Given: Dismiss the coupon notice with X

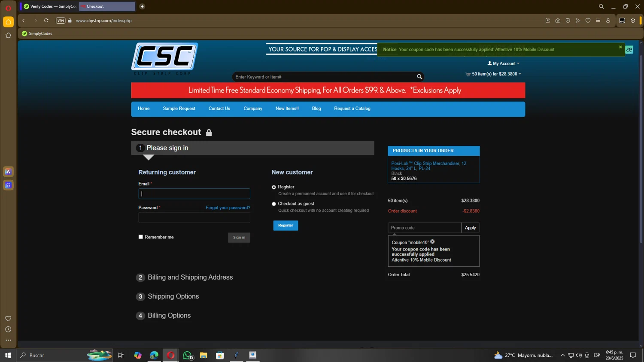Looking at the screenshot, I should click(x=620, y=47).
